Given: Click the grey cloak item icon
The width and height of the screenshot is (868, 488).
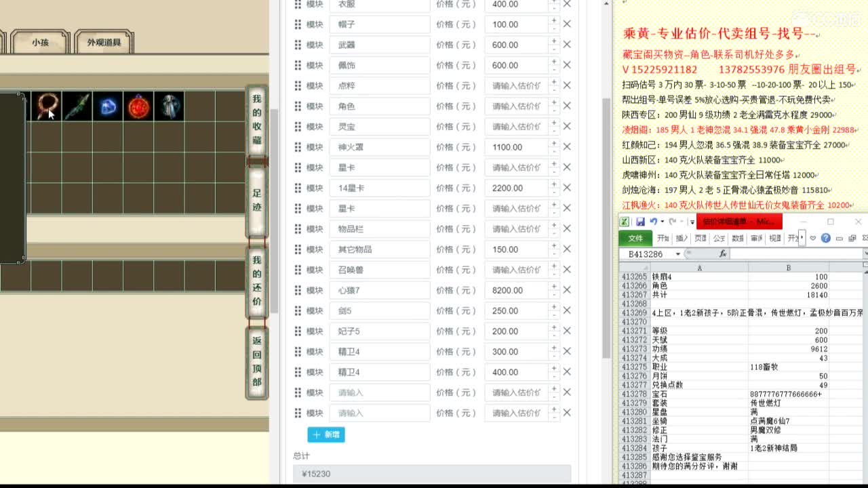Looking at the screenshot, I should click(x=169, y=106).
